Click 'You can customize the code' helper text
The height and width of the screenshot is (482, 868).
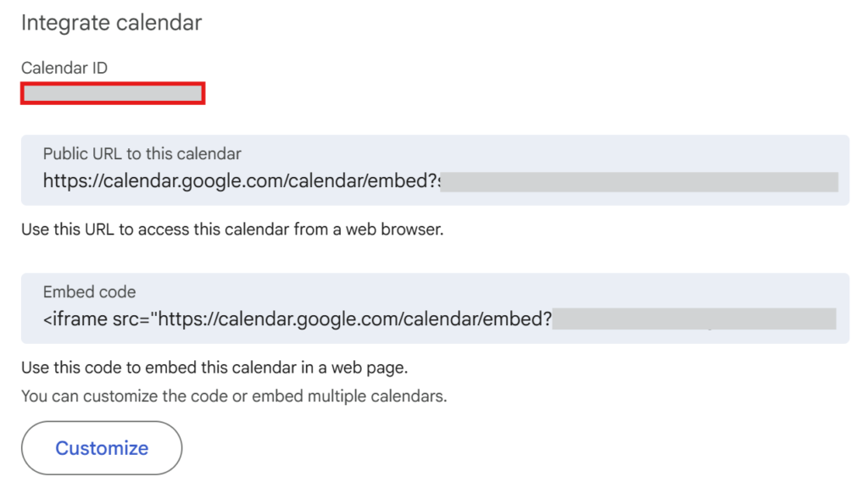pos(234,396)
